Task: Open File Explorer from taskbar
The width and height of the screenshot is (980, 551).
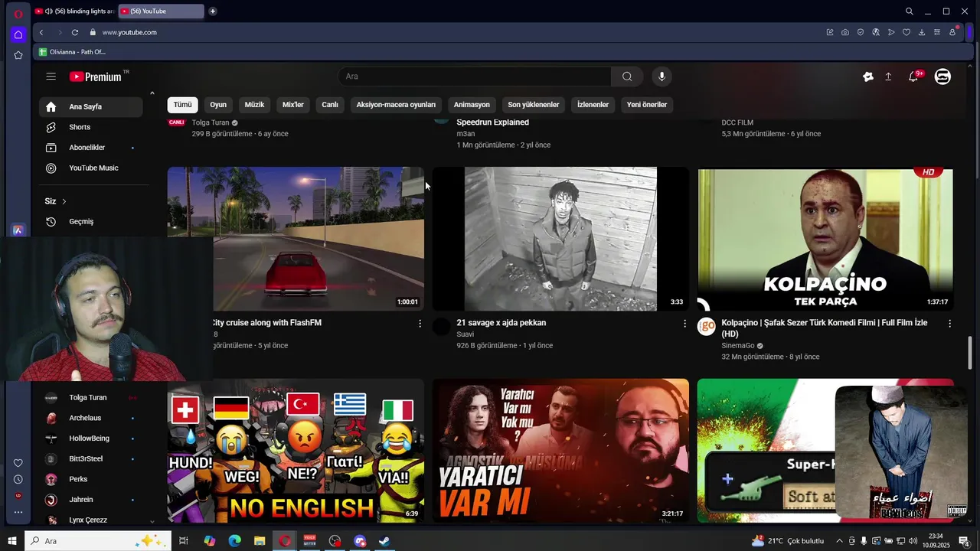Action: tap(260, 541)
